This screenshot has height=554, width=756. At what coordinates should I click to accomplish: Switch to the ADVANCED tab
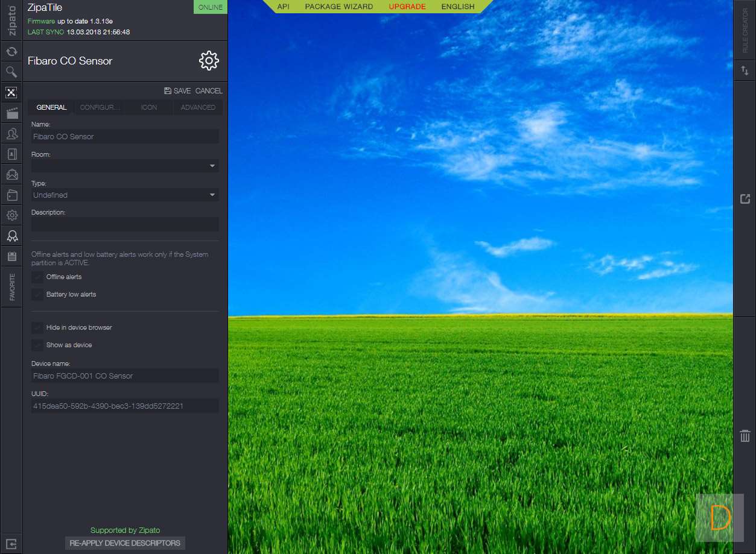pos(198,107)
